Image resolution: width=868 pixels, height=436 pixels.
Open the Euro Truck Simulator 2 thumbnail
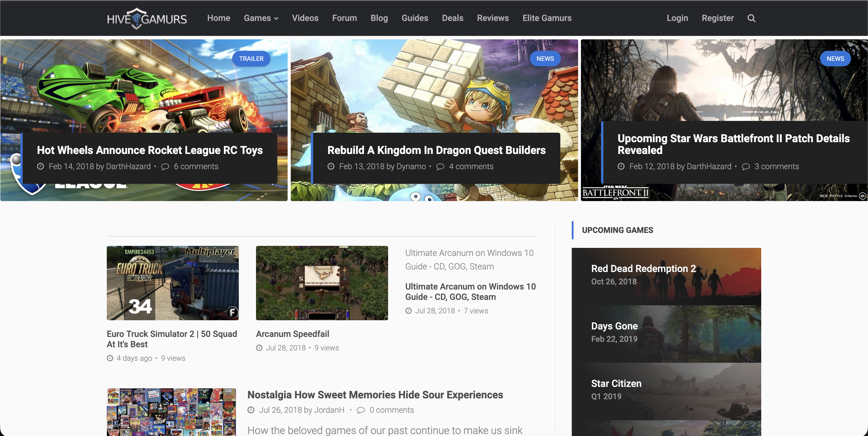coord(173,283)
